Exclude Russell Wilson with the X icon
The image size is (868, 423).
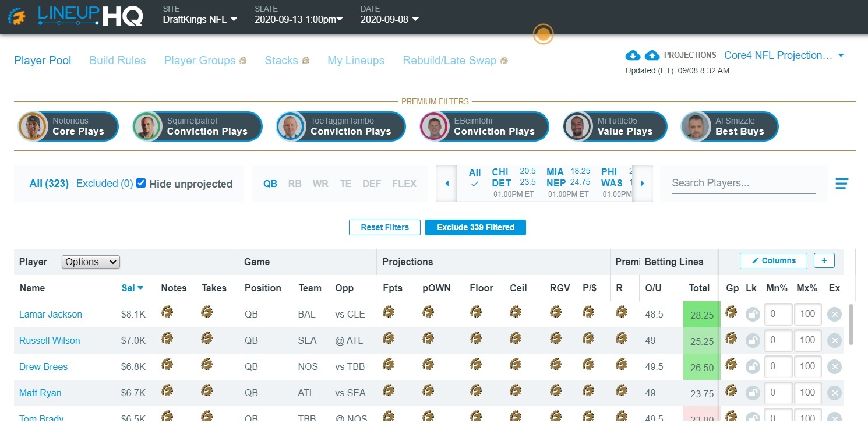[834, 341]
